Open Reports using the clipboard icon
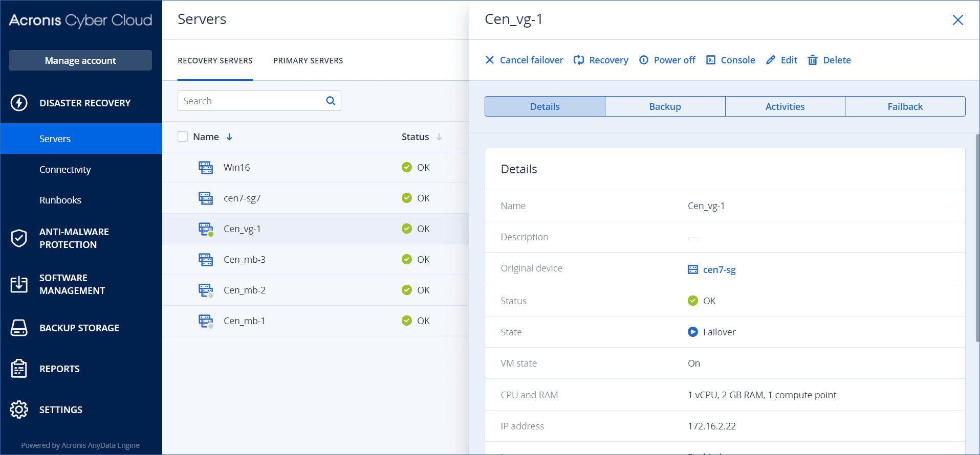Viewport: 980px width, 455px height. [x=19, y=369]
